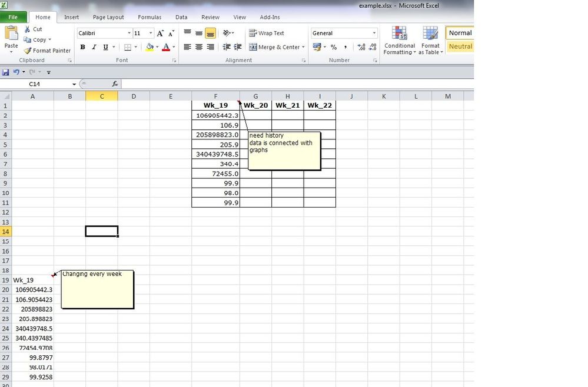Center text horizontally
Image resolution: width=588 pixels, height=387 pixels.
199,47
